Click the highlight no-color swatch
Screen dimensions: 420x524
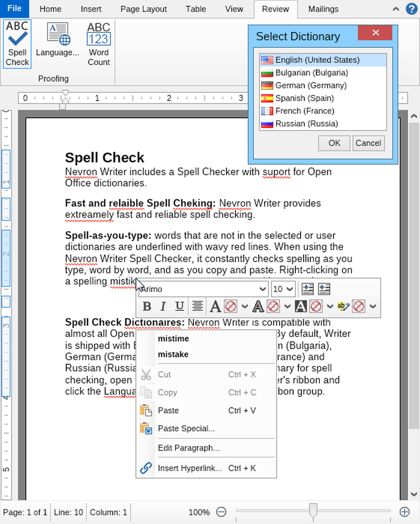click(x=358, y=306)
